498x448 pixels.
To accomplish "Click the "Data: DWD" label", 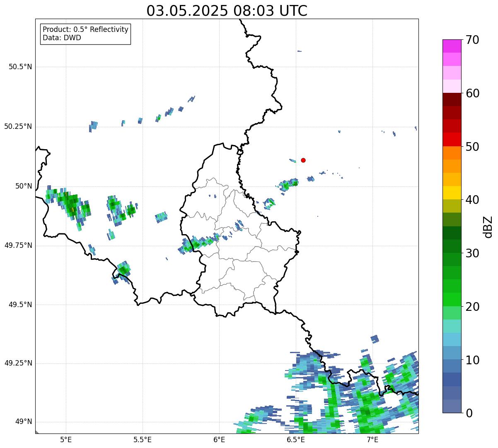I will pos(62,38).
